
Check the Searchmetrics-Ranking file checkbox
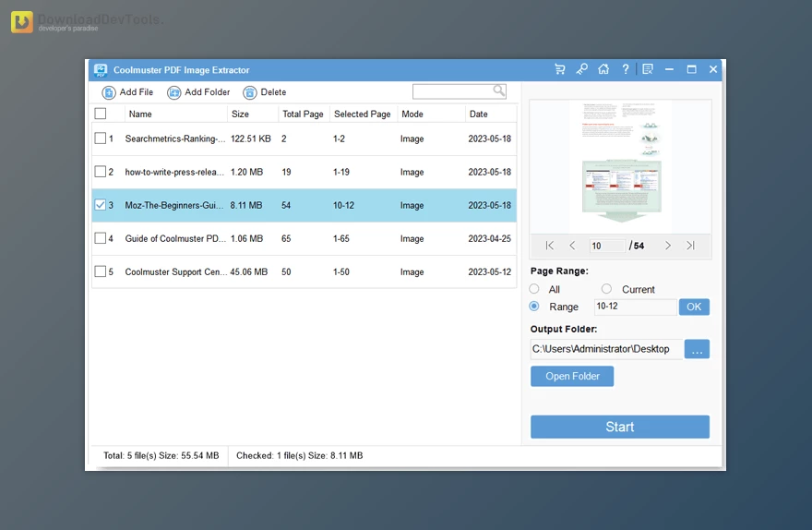pyautogui.click(x=101, y=139)
